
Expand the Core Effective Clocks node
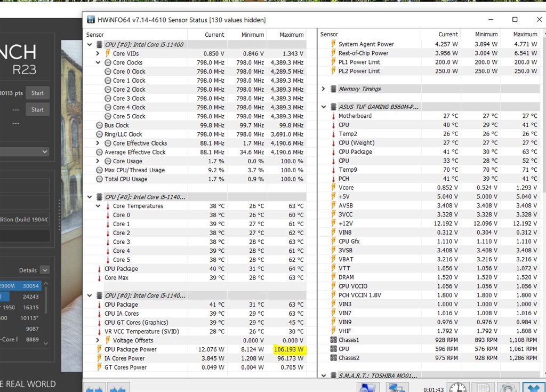click(x=98, y=143)
